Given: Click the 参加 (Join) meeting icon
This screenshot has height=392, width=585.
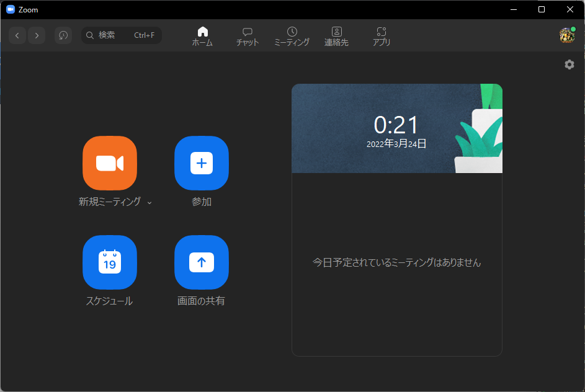Looking at the screenshot, I should 202,163.
